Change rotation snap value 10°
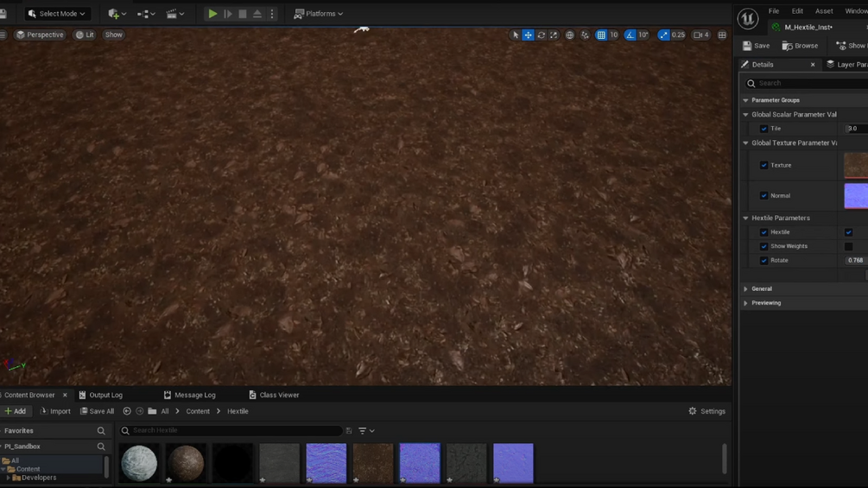 pos(643,35)
